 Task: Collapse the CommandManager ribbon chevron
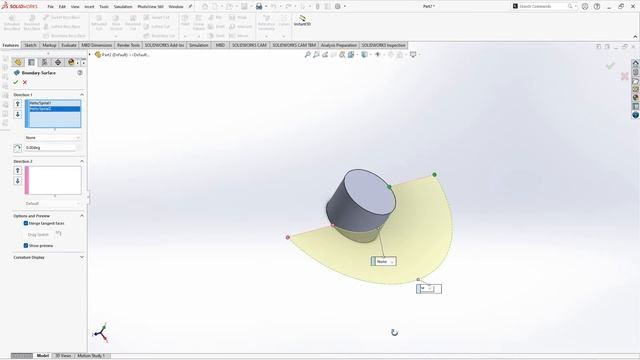pyautogui.click(x=635, y=37)
